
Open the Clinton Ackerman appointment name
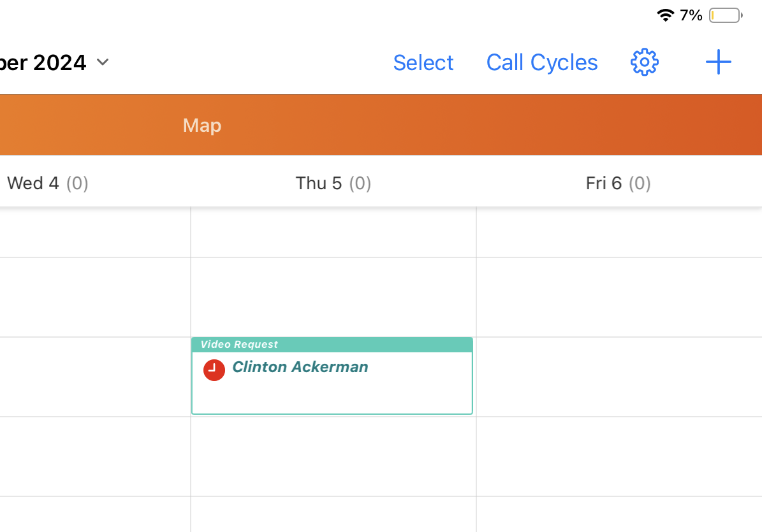point(300,367)
